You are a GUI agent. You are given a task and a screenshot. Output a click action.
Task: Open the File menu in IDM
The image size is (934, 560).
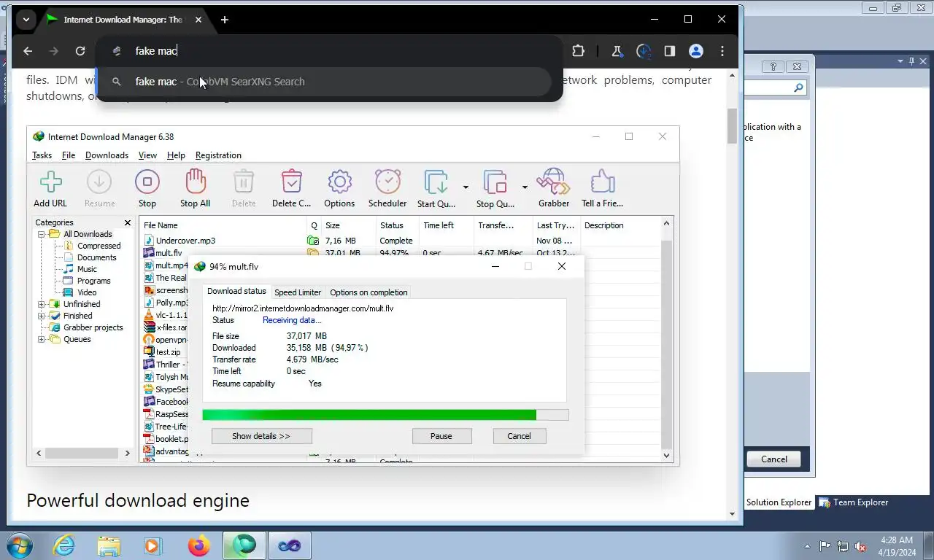click(x=69, y=155)
